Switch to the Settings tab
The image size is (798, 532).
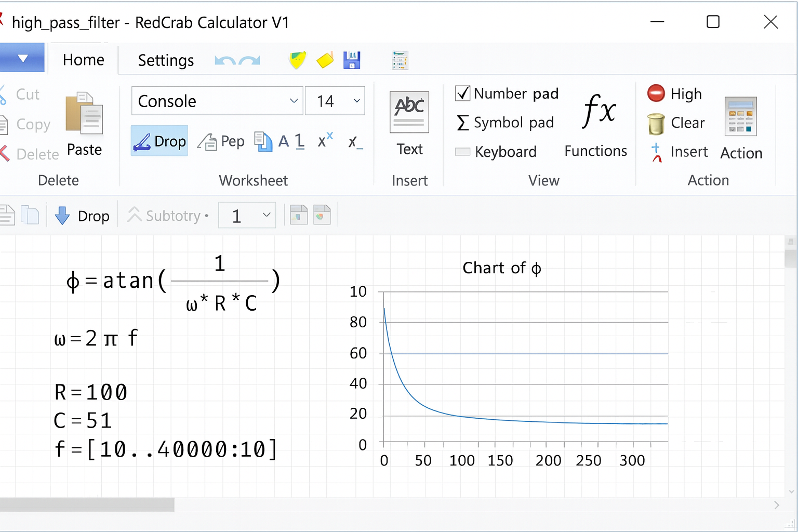click(x=165, y=60)
